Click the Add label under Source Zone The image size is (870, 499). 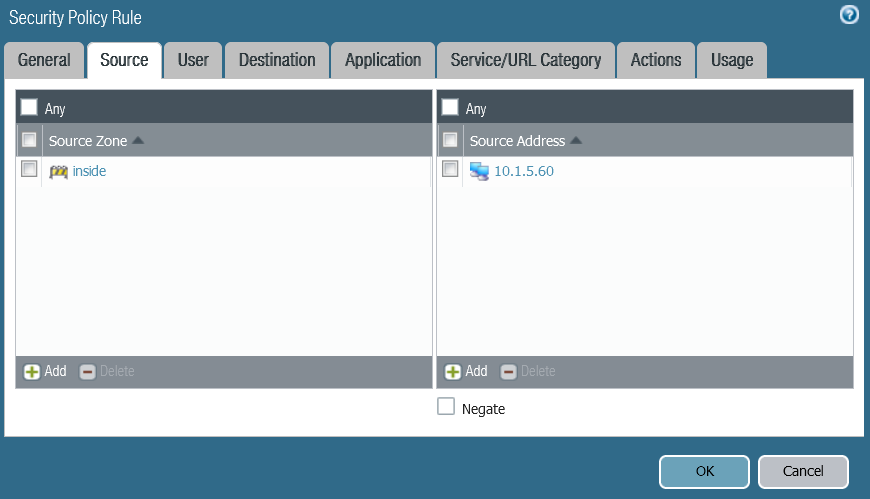tap(55, 371)
